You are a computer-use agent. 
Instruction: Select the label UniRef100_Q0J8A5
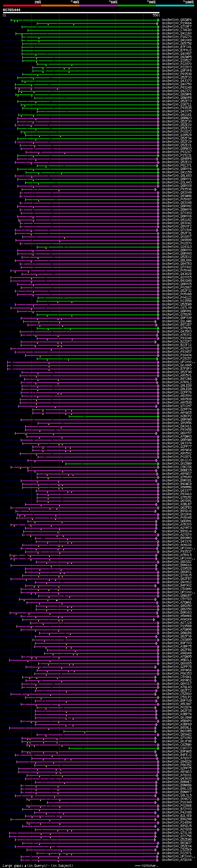177,365
